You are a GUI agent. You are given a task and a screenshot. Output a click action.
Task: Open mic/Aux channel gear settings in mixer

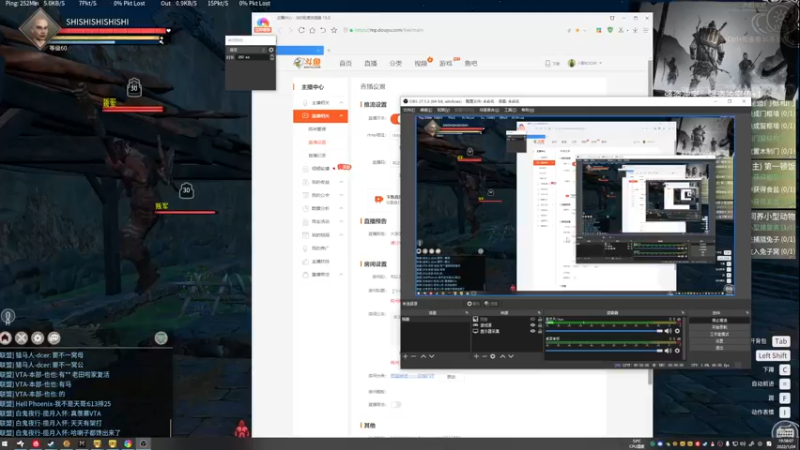coord(677,331)
